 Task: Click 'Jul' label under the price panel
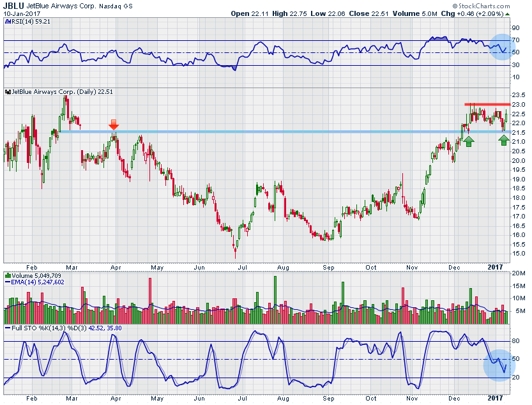[242, 268]
